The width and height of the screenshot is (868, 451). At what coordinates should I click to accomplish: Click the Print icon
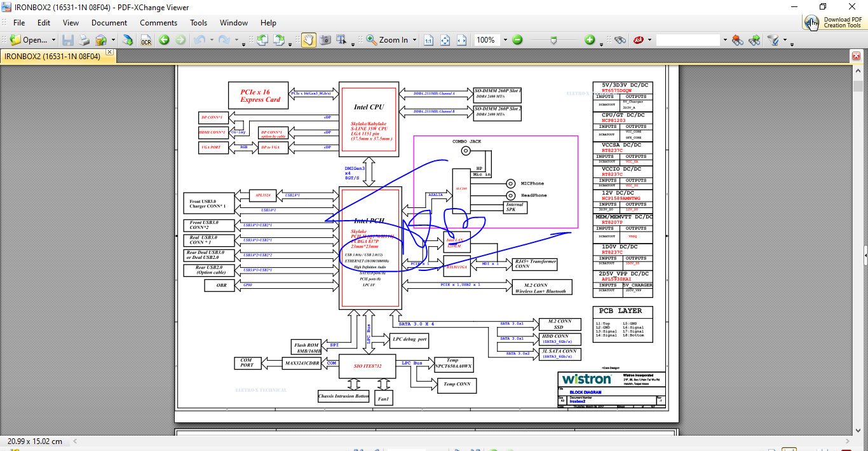pos(84,40)
